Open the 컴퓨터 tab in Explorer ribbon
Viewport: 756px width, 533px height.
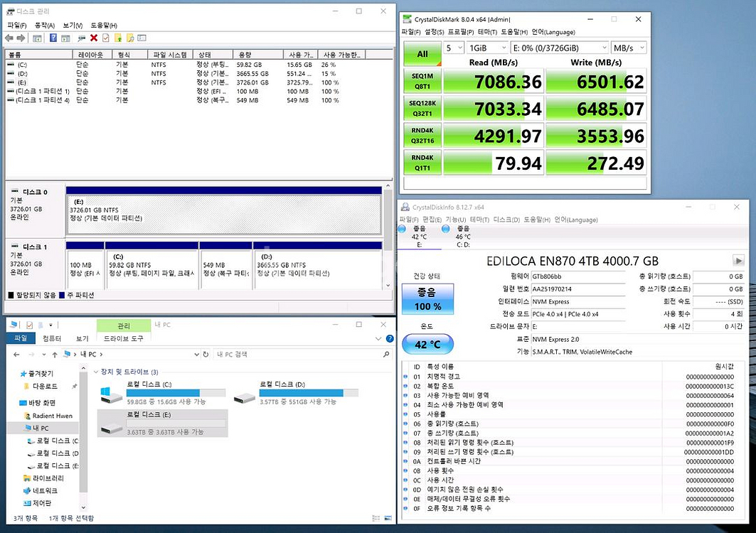click(x=52, y=338)
